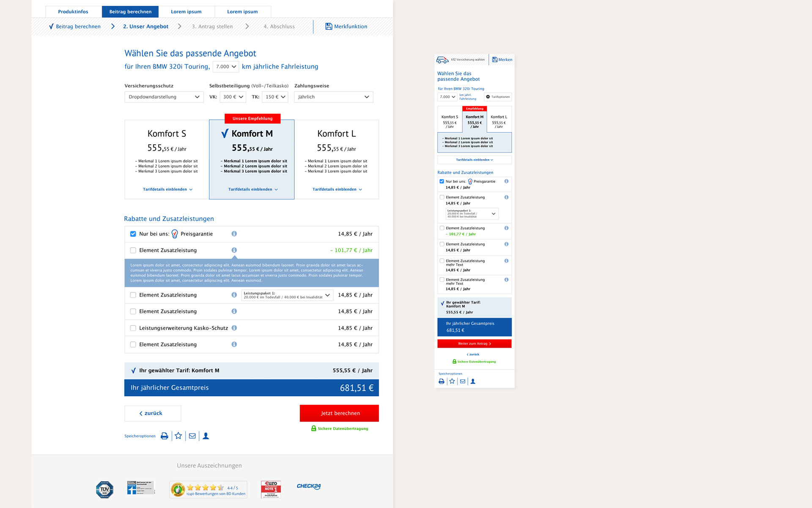Viewport: 812px width, 508px height.
Task: Click the gear Tarifoptionen button in mobile view
Action: 498,97
